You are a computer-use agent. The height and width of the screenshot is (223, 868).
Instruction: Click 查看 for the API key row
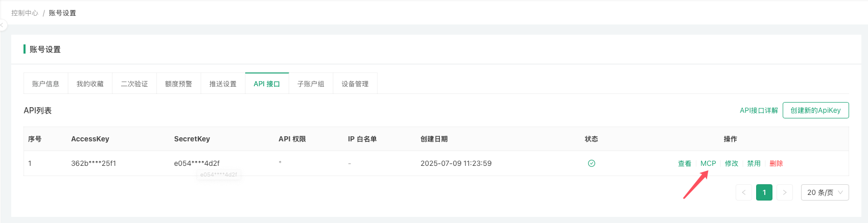point(685,163)
